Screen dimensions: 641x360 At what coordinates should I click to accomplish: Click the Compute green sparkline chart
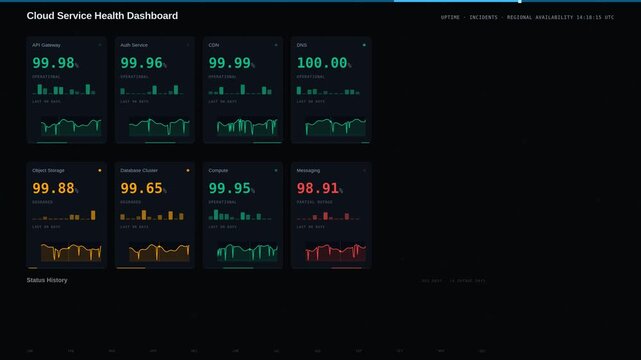pyautogui.click(x=247, y=253)
